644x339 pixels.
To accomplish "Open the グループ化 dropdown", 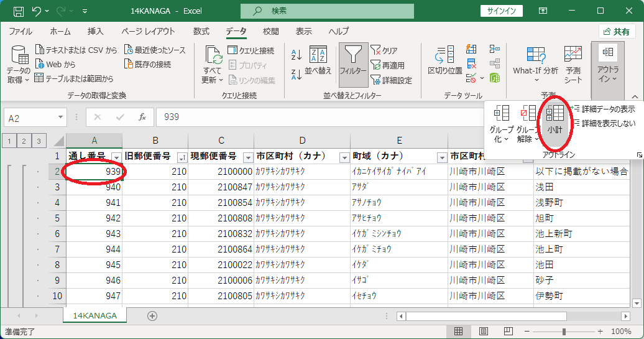I will [x=502, y=124].
